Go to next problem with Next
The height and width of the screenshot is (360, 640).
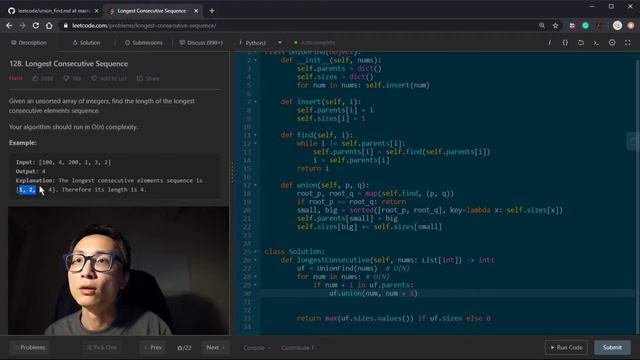click(215, 347)
